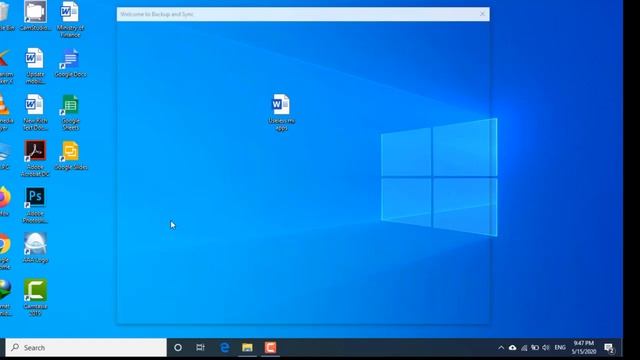The image size is (640, 360).
Task: Open the Word document beside Google Docs
Action: [x=35, y=66]
